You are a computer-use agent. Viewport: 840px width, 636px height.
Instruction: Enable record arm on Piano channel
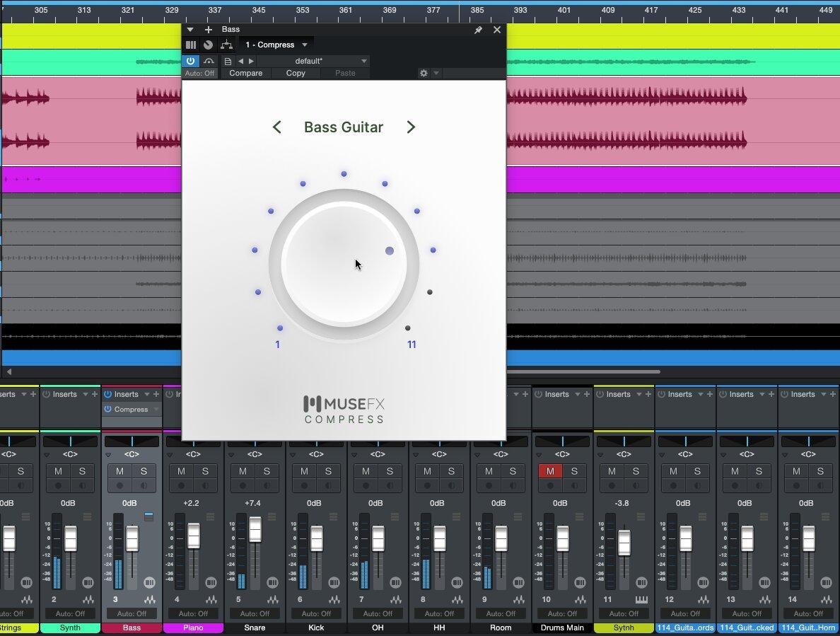pyautogui.click(x=181, y=485)
